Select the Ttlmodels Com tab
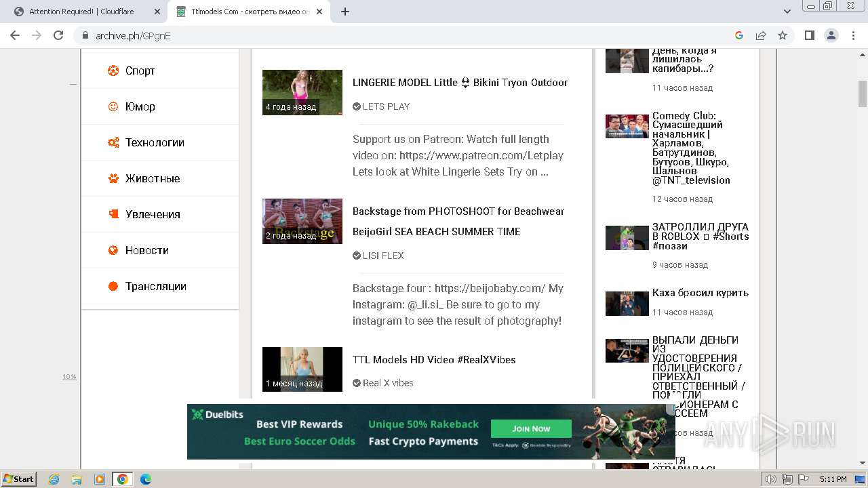The height and width of the screenshot is (488, 868). coord(250,12)
